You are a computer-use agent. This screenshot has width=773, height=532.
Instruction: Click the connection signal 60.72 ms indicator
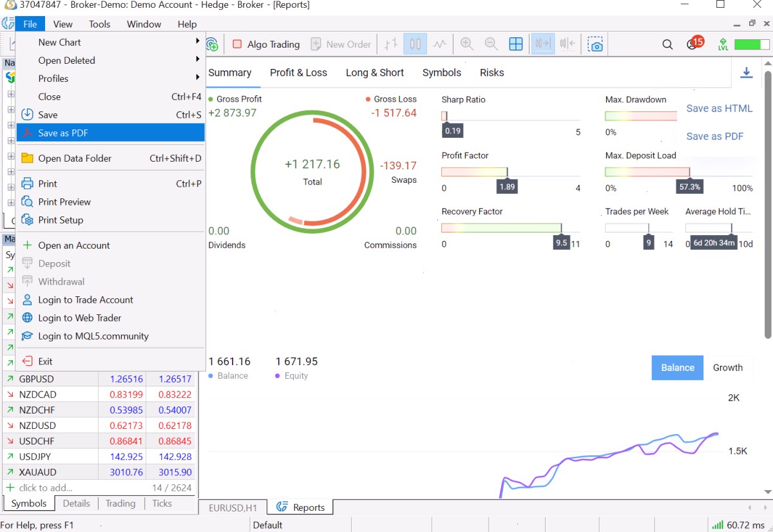[x=739, y=525]
